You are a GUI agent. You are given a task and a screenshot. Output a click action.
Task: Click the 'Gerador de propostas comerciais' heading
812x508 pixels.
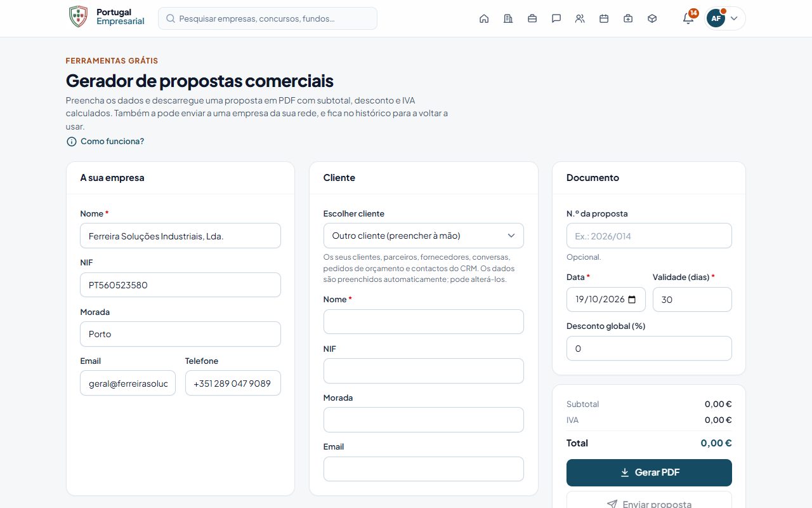click(x=200, y=81)
